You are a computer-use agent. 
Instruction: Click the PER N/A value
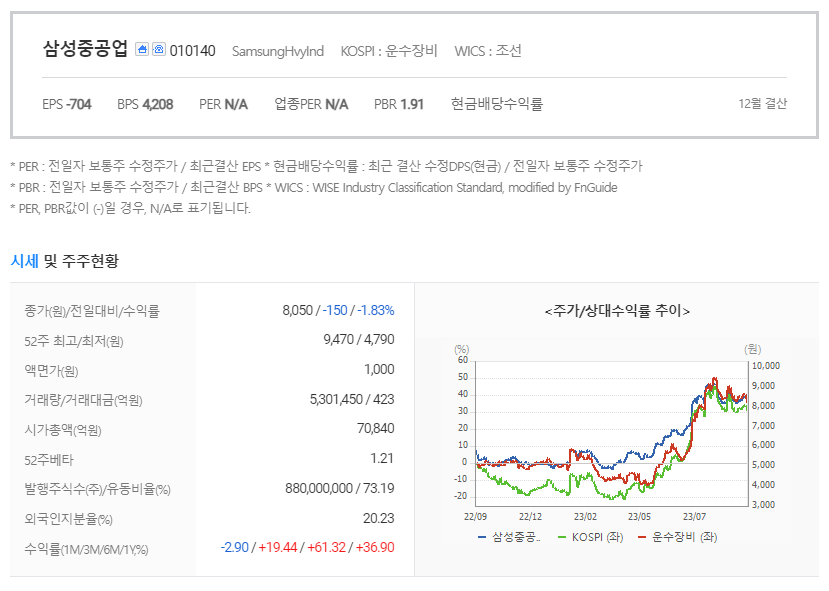click(223, 104)
